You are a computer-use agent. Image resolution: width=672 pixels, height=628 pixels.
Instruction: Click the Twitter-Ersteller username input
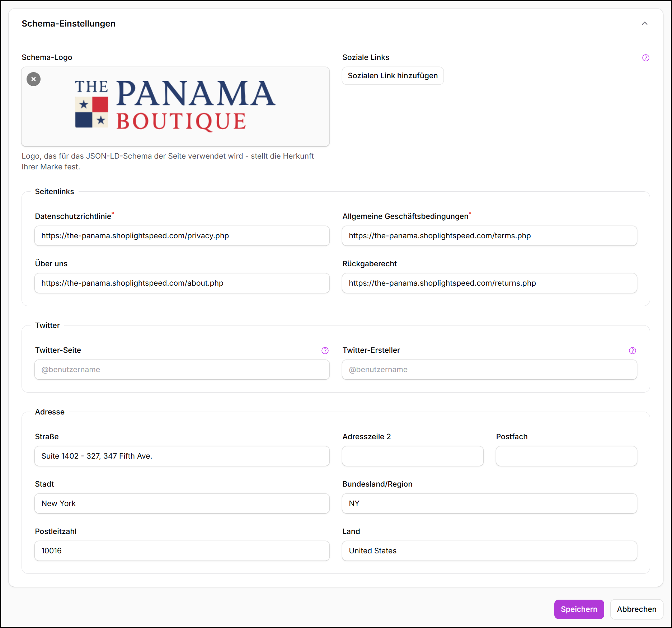[489, 370]
